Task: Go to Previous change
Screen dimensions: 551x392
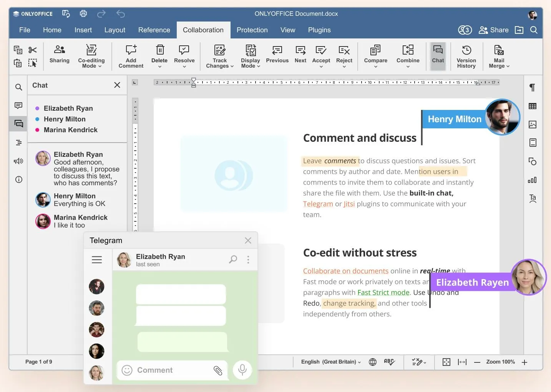Action: 277,54
